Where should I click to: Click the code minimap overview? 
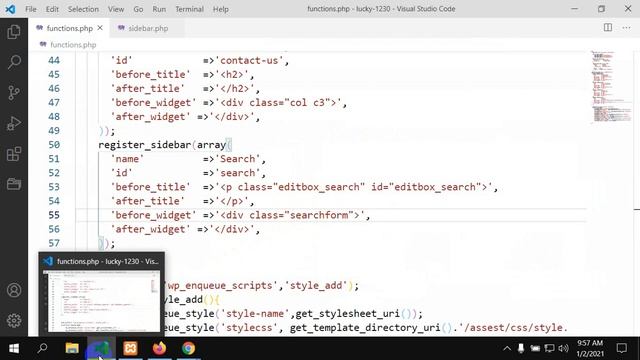(611, 87)
